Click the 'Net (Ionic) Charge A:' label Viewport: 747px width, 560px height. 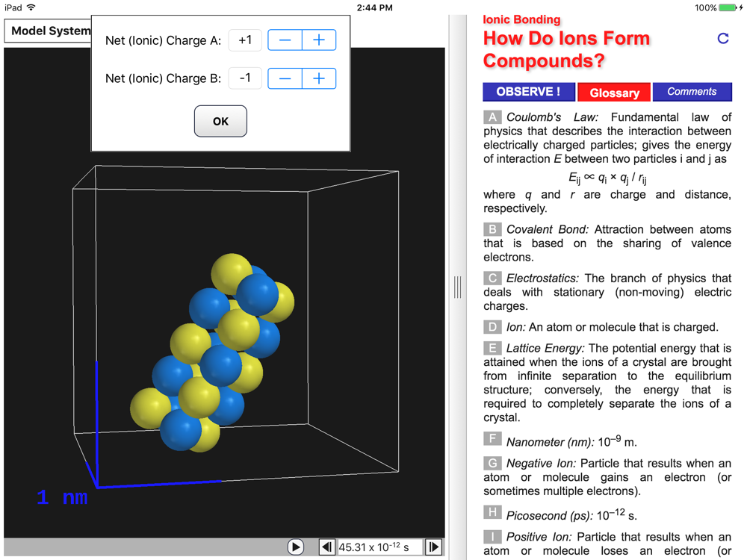coord(164,40)
